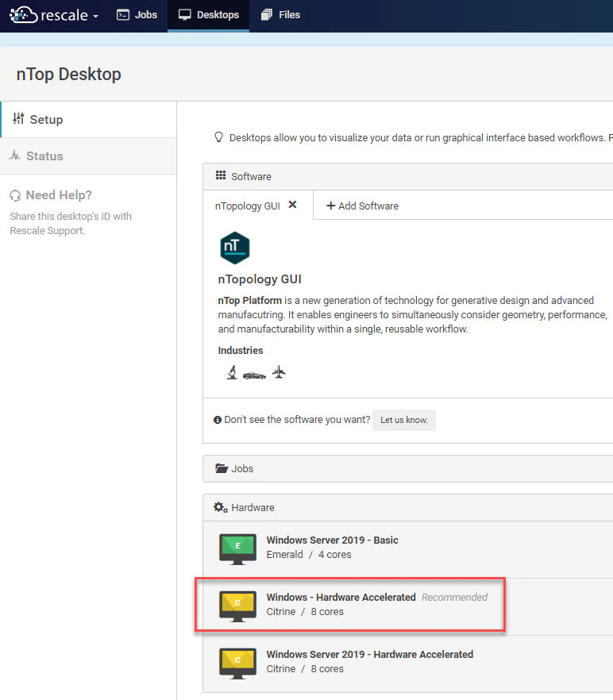The width and height of the screenshot is (613, 700).
Task: Remove nTopology GUI with the X
Action: 292,205
